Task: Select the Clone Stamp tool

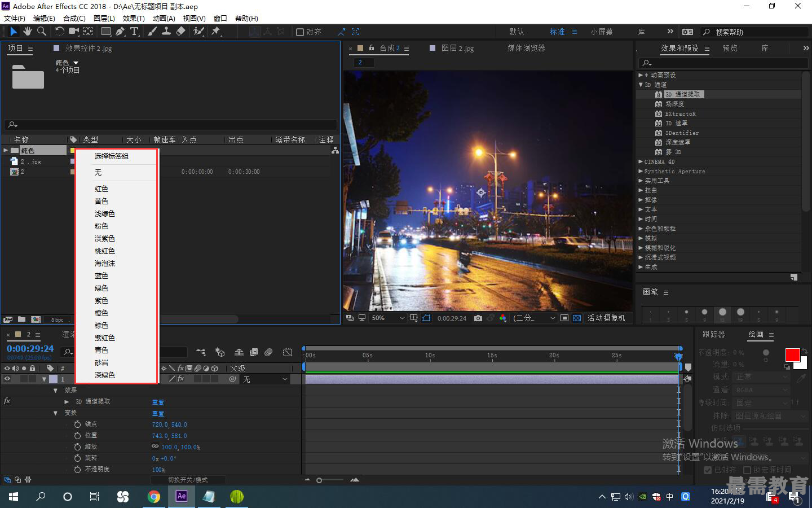Action: (x=166, y=32)
